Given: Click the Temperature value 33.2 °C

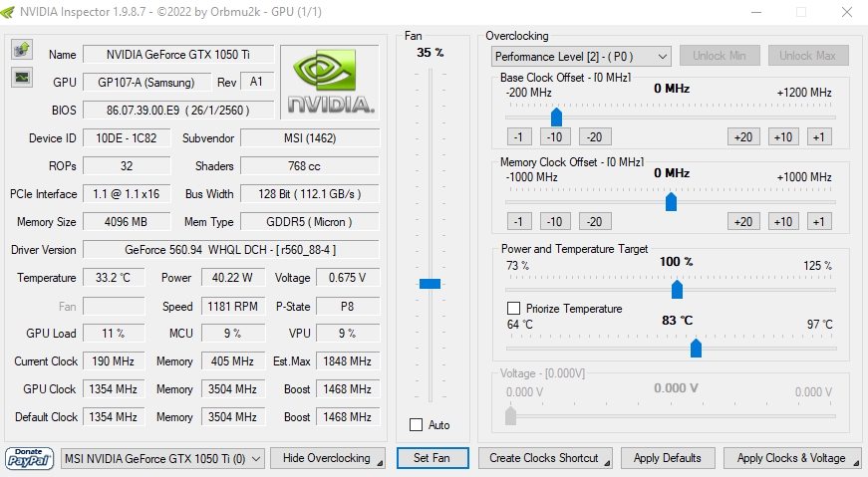Looking at the screenshot, I should tap(114, 277).
